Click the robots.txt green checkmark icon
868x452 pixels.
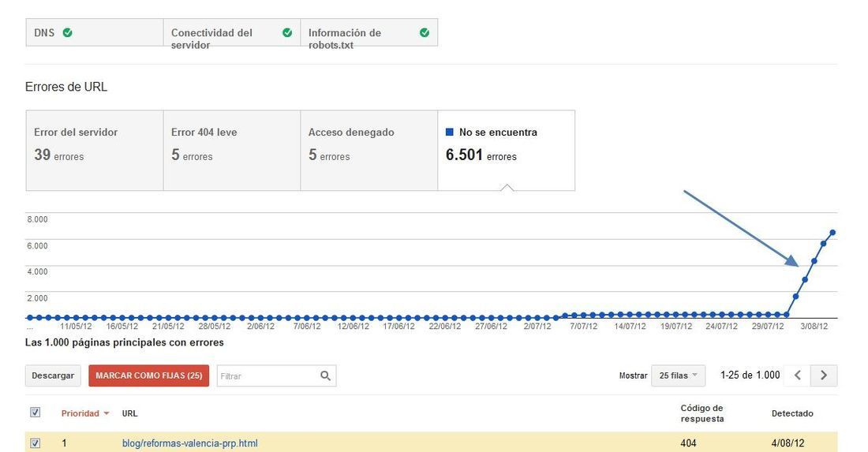click(425, 32)
